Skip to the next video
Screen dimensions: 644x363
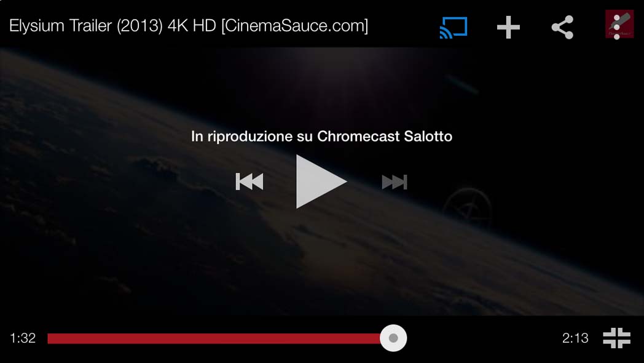(x=395, y=181)
